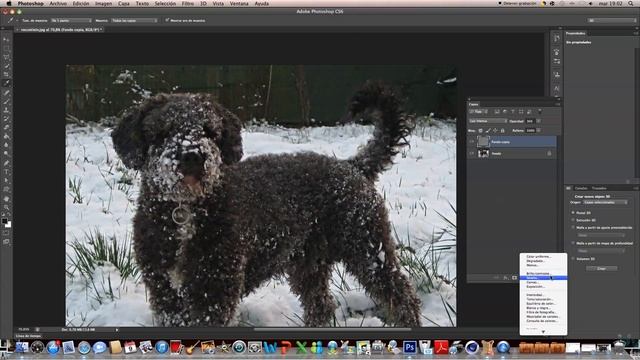The image size is (640, 360).
Task: Select the Fondo layer thumbnail
Action: coord(483,153)
